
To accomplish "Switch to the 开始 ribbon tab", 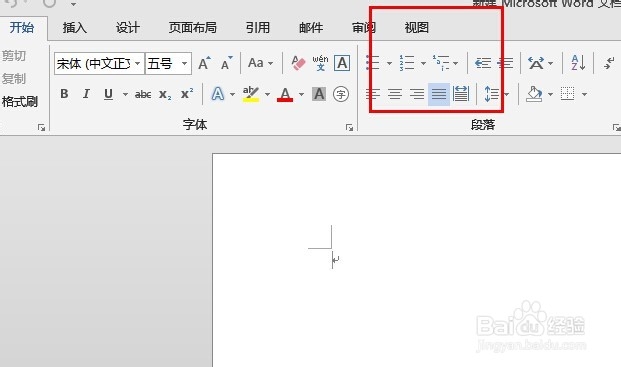I will pos(22,28).
